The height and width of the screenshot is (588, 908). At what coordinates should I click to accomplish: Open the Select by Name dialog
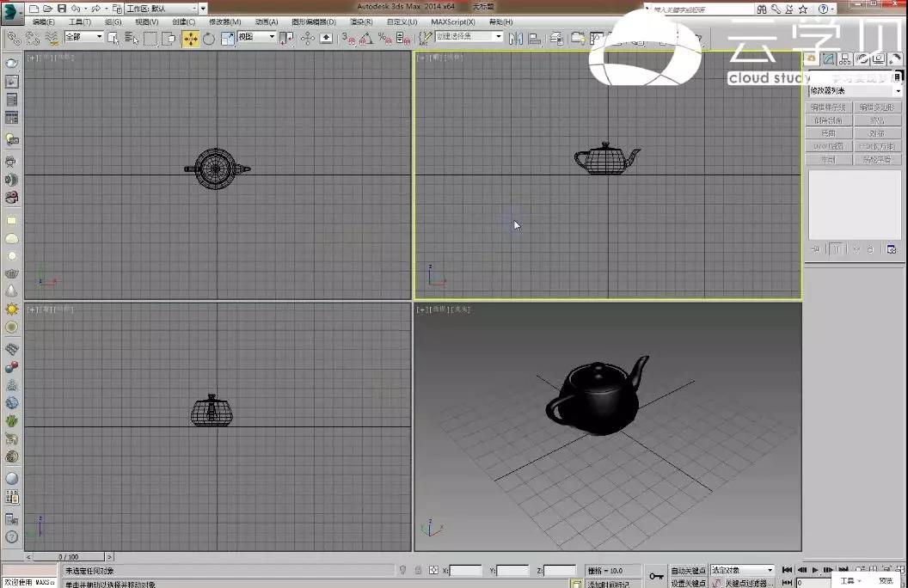click(132, 39)
